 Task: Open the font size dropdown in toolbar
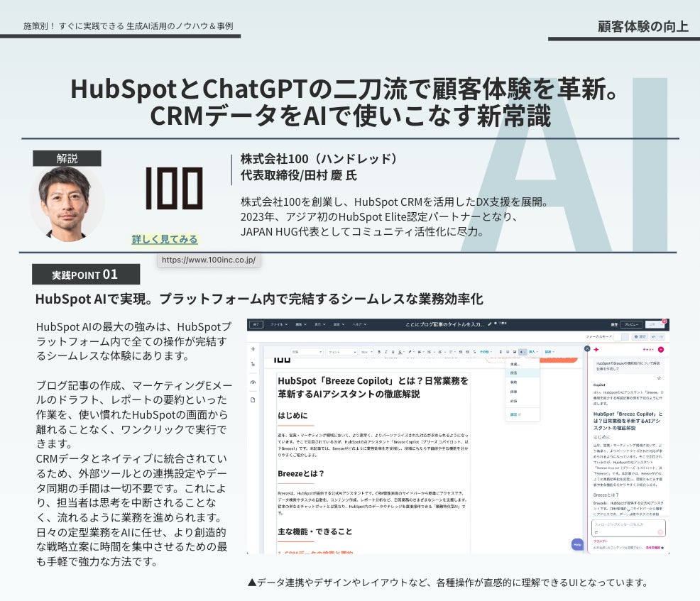366,352
